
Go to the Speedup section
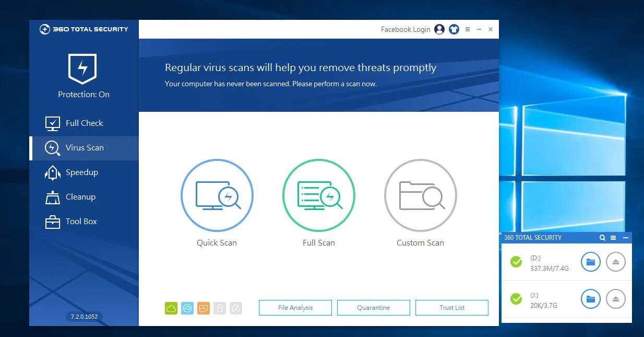click(x=84, y=172)
